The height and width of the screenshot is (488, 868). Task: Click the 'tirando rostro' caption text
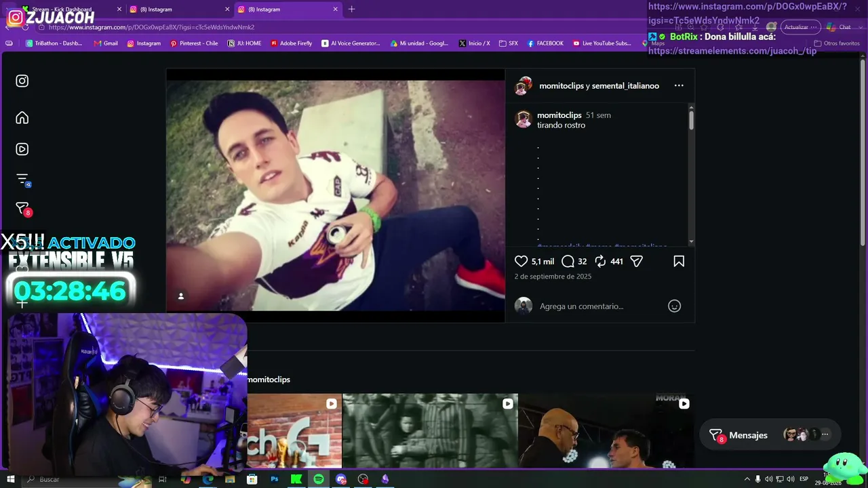(x=561, y=125)
